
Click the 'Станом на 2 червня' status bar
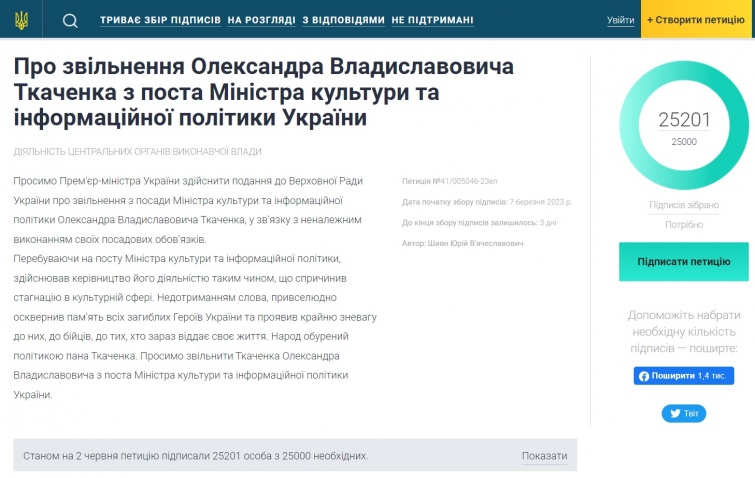coord(196,456)
